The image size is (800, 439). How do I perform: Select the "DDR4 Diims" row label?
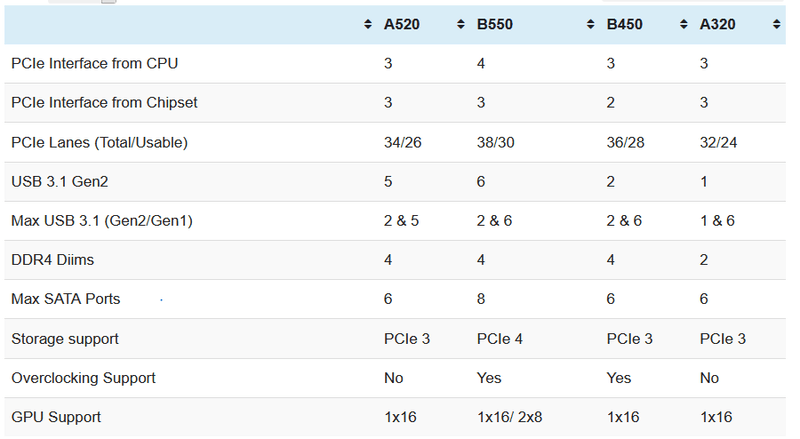51,260
